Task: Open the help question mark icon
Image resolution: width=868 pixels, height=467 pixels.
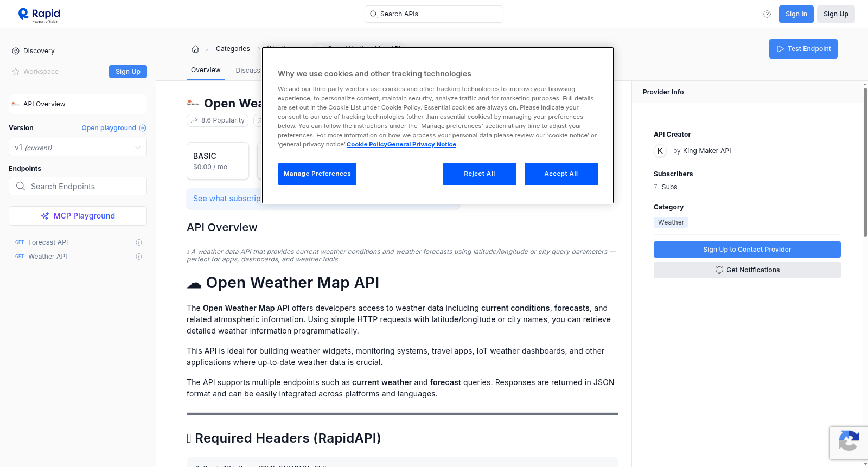Action: point(767,14)
